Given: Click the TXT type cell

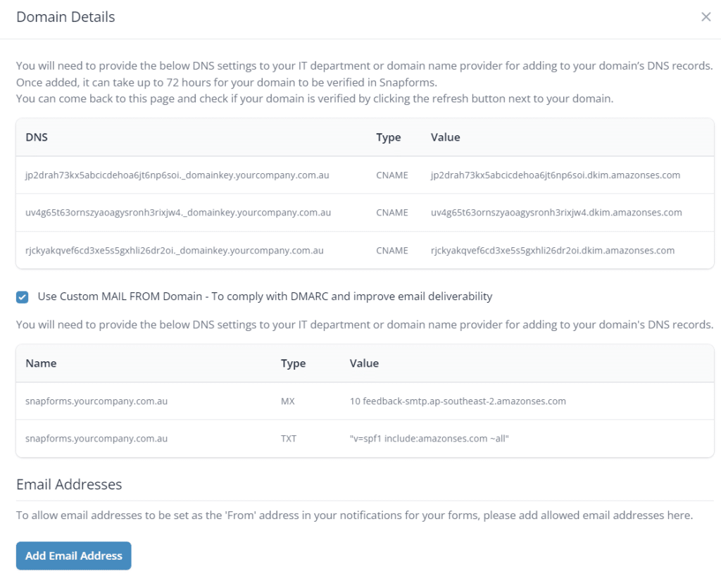Looking at the screenshot, I should click(289, 439).
